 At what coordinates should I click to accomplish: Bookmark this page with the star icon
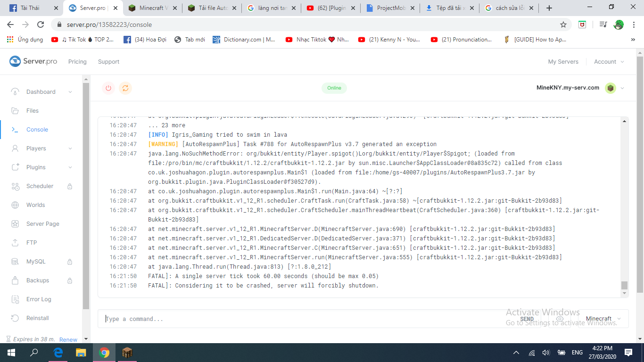(563, 25)
